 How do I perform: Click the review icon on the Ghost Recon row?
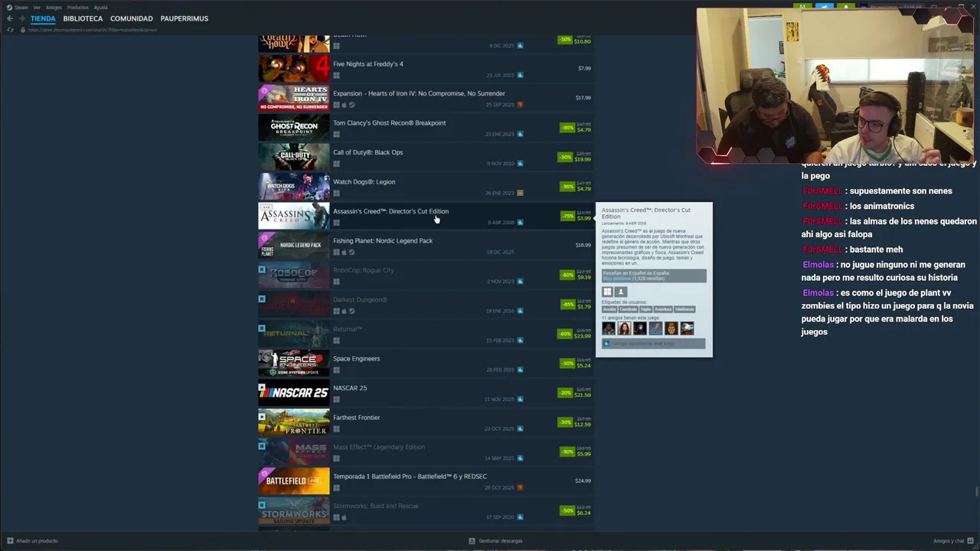521,134
